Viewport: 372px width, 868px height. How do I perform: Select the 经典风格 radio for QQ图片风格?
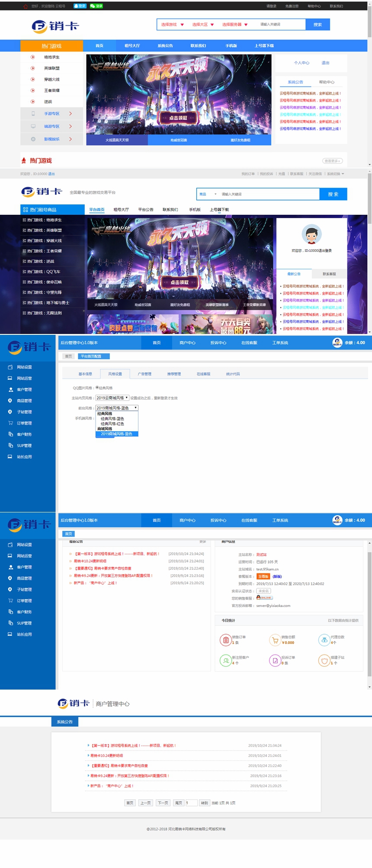[97, 388]
